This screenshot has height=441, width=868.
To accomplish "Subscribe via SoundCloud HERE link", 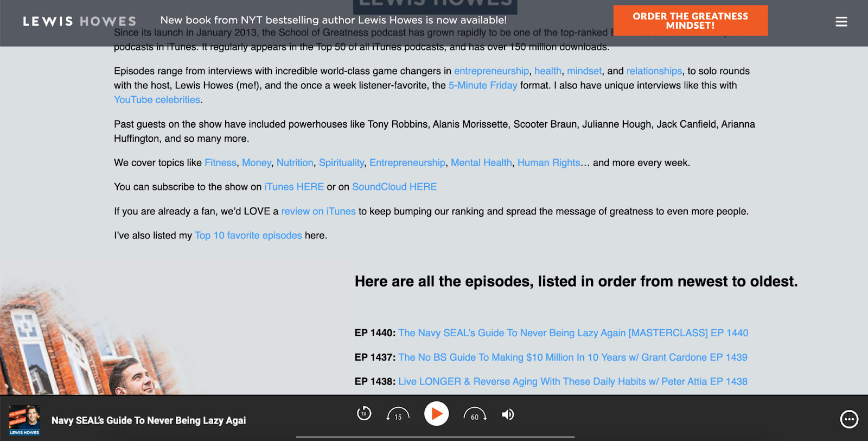I will [x=394, y=187].
